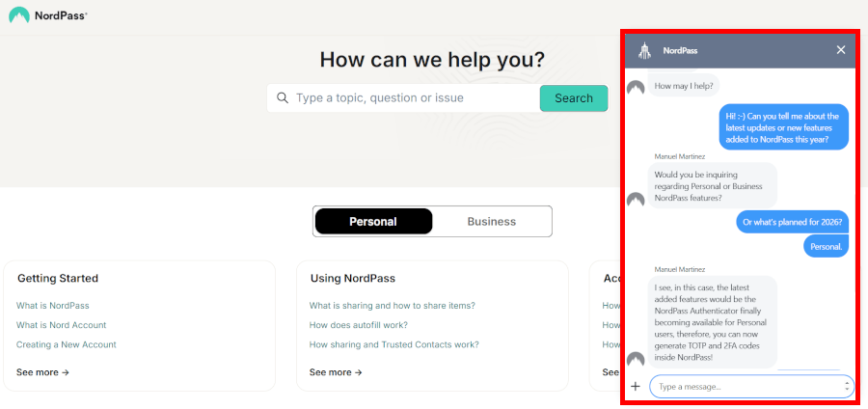Switch to the Personal tab
This screenshot has height=409, width=868.
[x=372, y=221]
